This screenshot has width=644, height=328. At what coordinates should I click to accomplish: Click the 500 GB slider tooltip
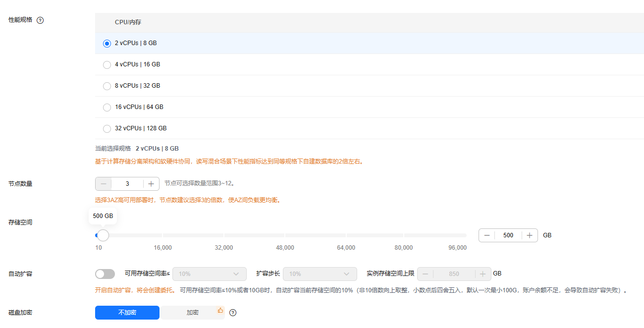[x=103, y=216]
